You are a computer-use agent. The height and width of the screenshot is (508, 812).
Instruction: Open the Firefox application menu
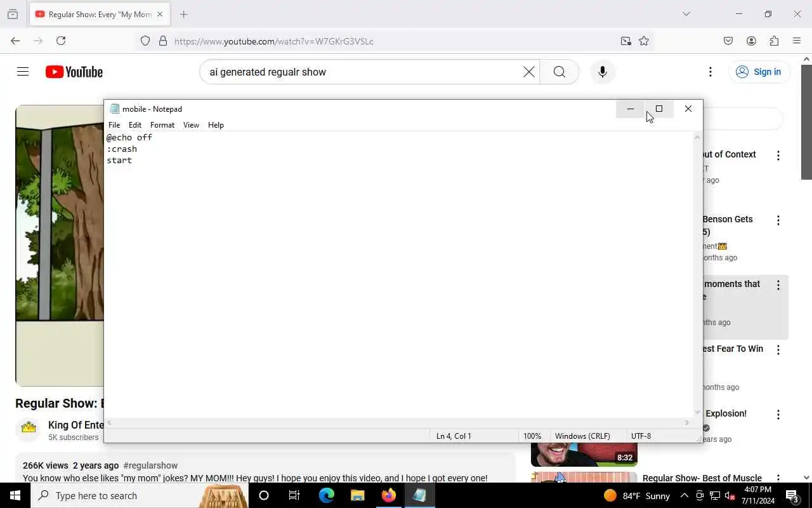tap(797, 41)
